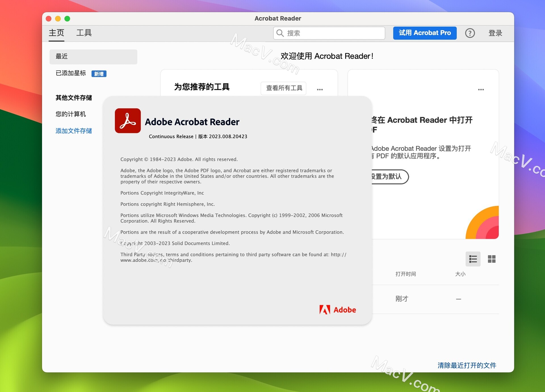The height and width of the screenshot is (392, 545).
Task: Click the 查看所有工具 button
Action: point(284,88)
